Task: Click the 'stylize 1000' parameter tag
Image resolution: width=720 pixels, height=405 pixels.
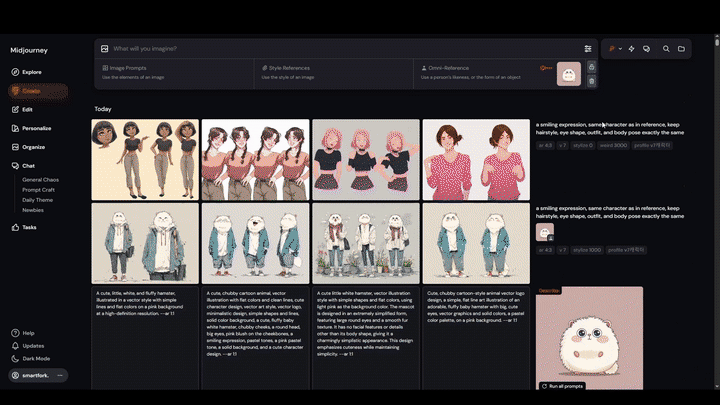Action: click(587, 250)
